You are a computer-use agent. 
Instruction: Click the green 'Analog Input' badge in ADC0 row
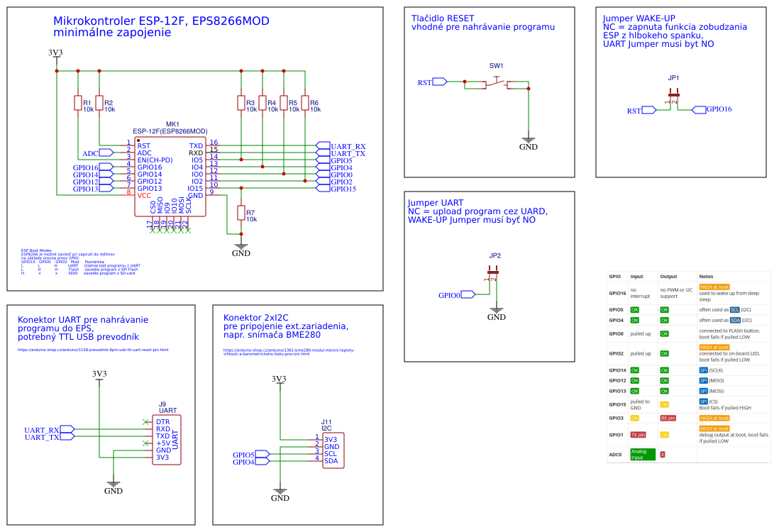[642, 455]
